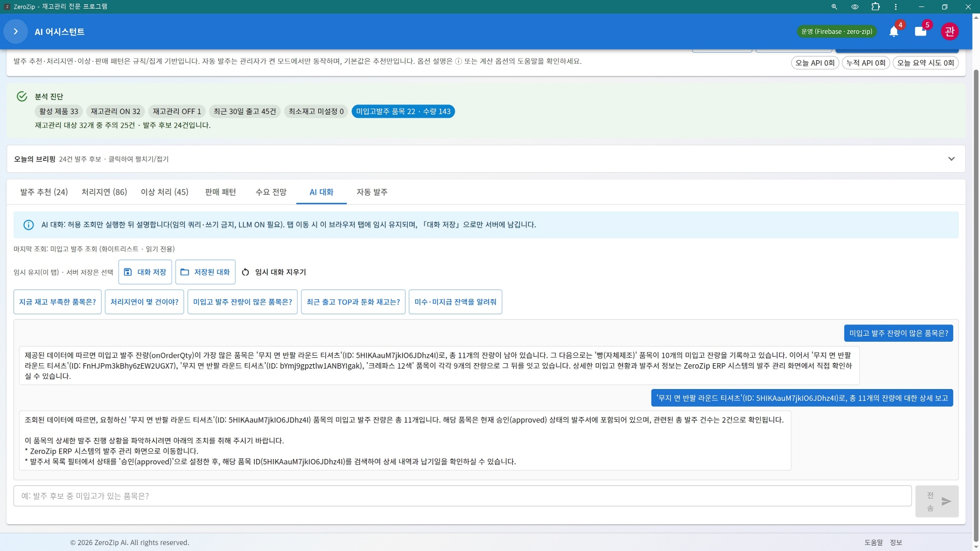Ask 최근 출고 TOP과 둔화 재고는?
The height and width of the screenshot is (551, 980).
[x=353, y=302]
